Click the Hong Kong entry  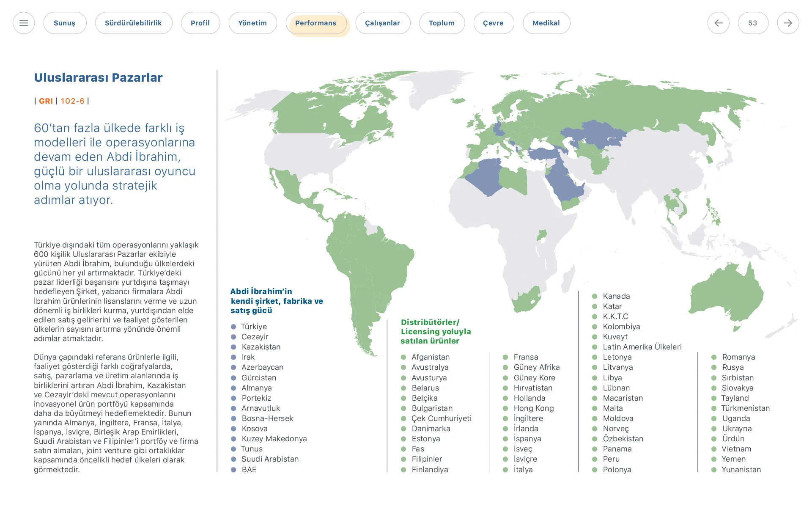(534, 408)
